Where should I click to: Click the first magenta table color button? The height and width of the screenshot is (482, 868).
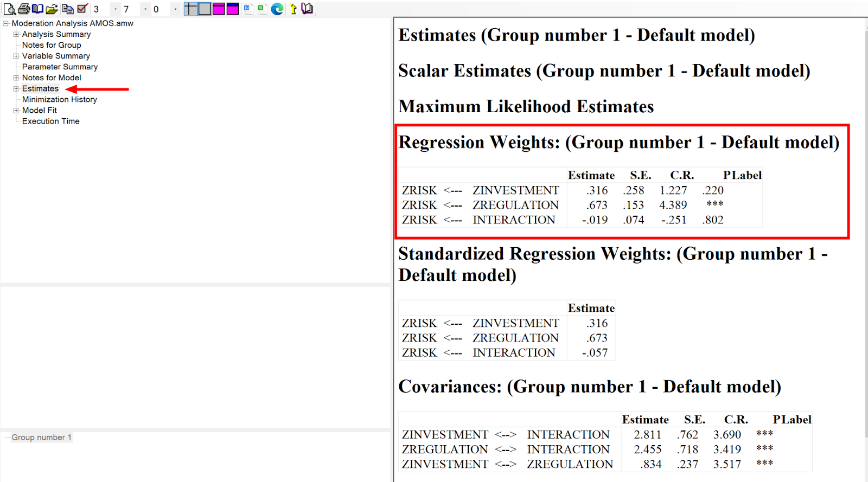click(219, 9)
